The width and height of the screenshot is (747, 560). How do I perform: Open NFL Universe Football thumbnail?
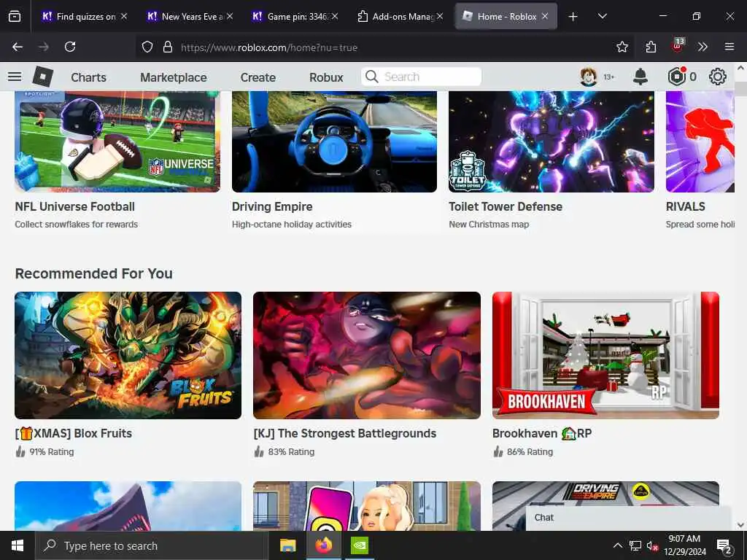tap(117, 141)
